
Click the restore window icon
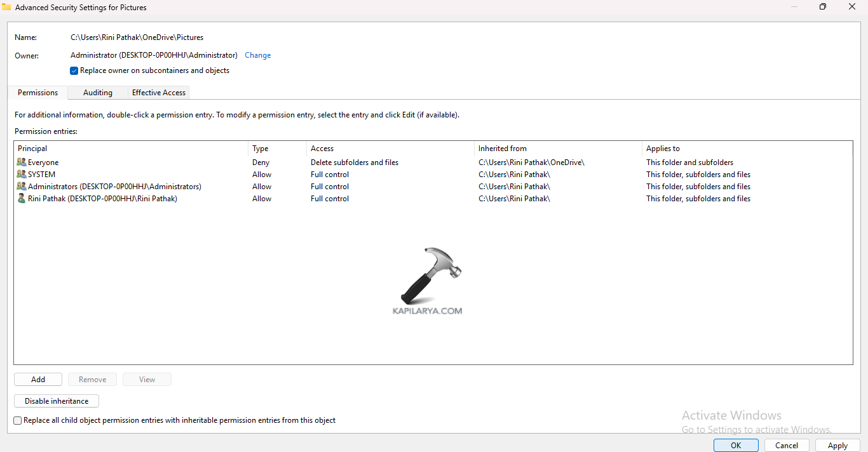point(823,7)
